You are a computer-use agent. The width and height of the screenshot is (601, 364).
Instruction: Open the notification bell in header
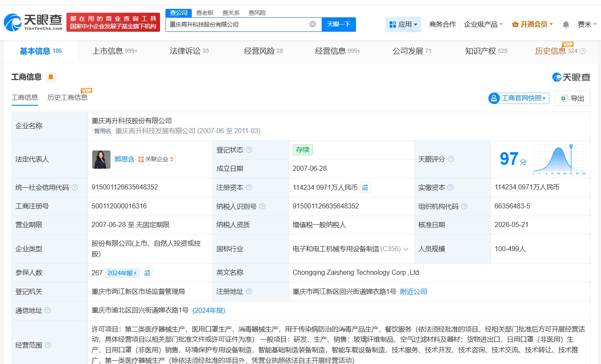click(x=566, y=25)
